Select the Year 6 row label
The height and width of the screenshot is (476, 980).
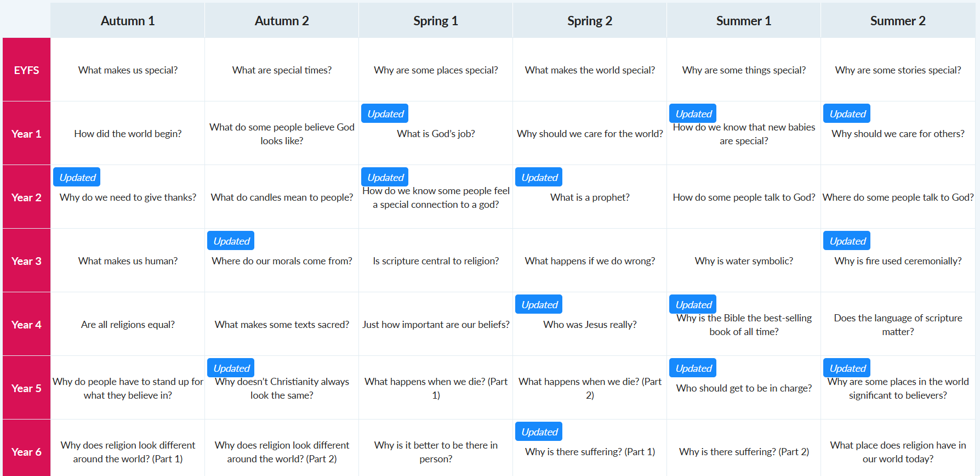(x=26, y=452)
